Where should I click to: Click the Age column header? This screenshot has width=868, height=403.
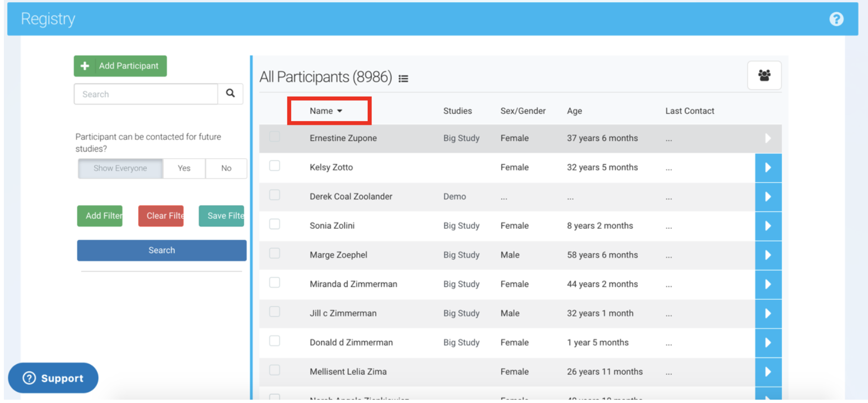[574, 111]
